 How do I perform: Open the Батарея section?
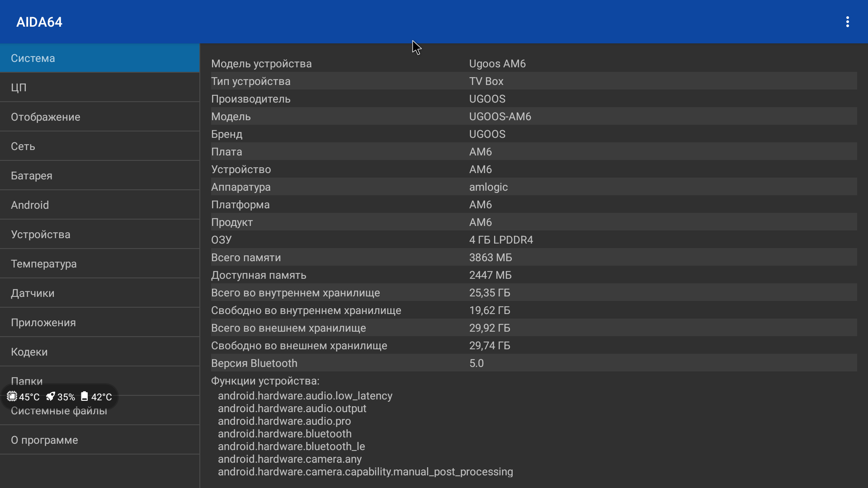click(99, 175)
